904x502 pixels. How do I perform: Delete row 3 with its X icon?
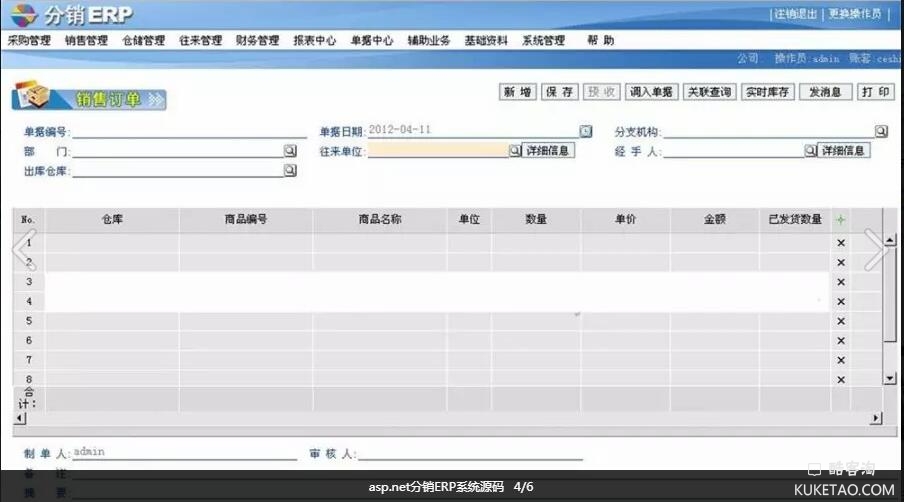pos(841,282)
